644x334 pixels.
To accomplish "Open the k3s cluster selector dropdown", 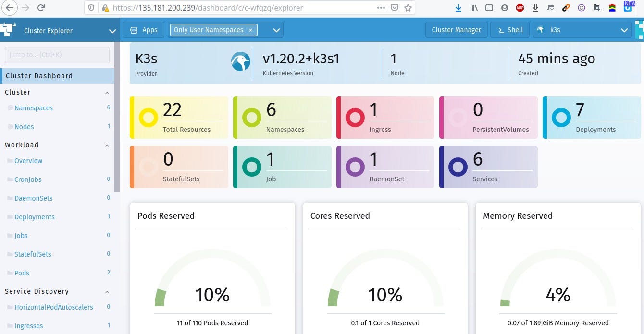I will (x=582, y=30).
